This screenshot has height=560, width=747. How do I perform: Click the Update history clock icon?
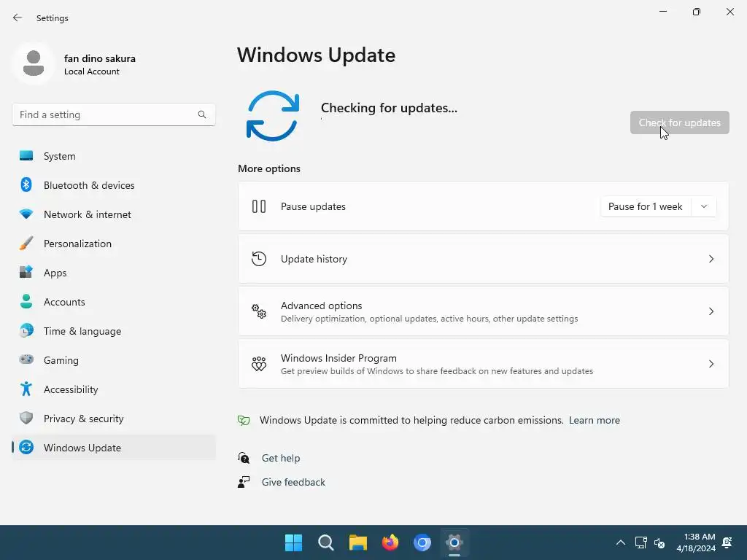[259, 259]
